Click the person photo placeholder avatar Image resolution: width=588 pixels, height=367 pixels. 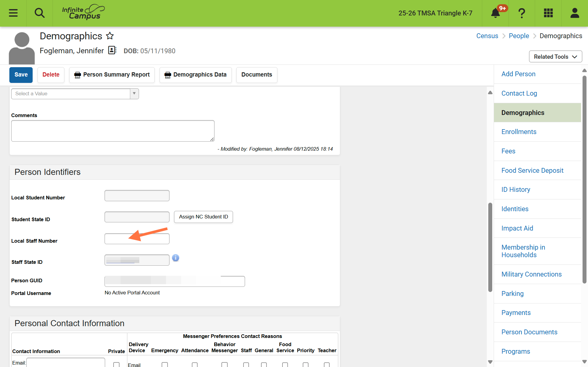pos(22,48)
